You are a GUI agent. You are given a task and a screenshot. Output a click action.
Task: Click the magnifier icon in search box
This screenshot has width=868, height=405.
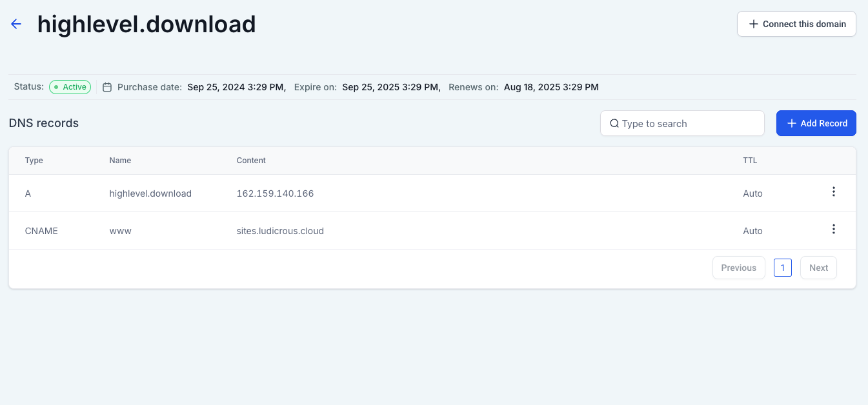(x=614, y=123)
